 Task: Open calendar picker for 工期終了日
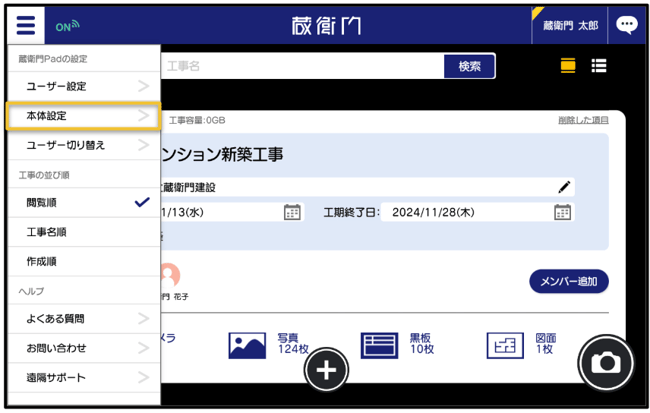pyautogui.click(x=562, y=212)
